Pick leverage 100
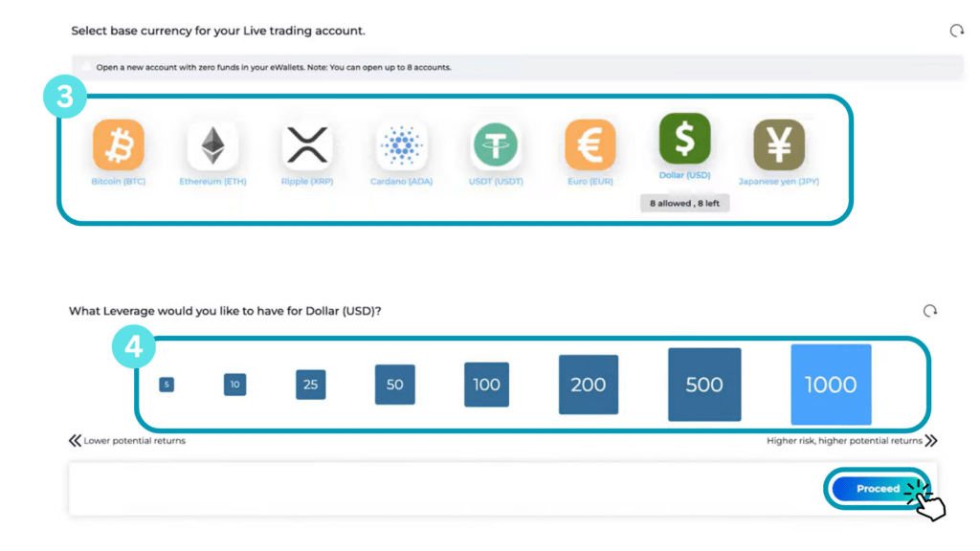This screenshot has width=980, height=551. [x=486, y=385]
